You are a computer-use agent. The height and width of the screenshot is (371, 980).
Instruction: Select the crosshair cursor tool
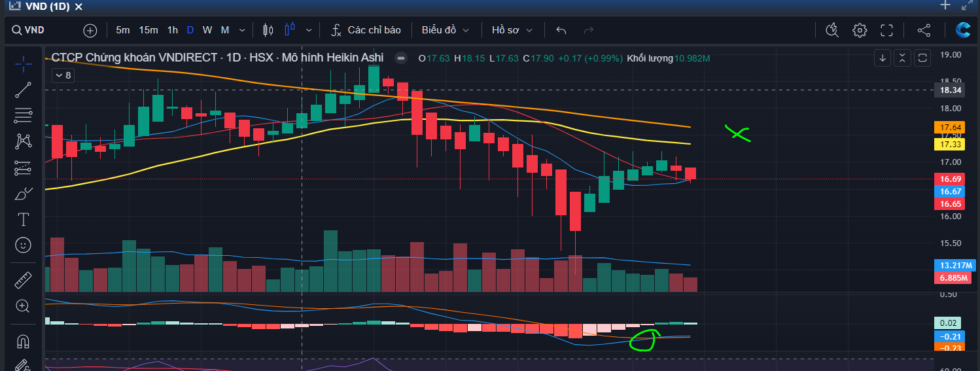pyautogui.click(x=24, y=63)
